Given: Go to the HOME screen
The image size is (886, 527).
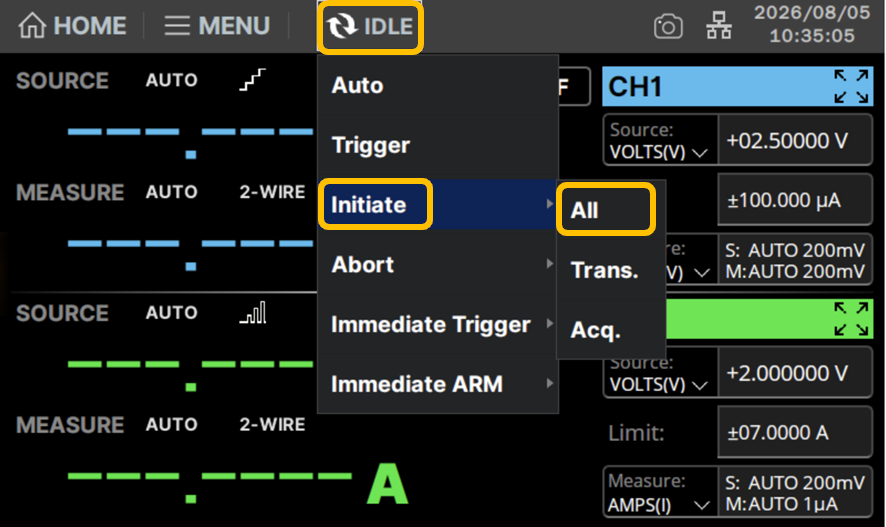Looking at the screenshot, I should coord(72,26).
